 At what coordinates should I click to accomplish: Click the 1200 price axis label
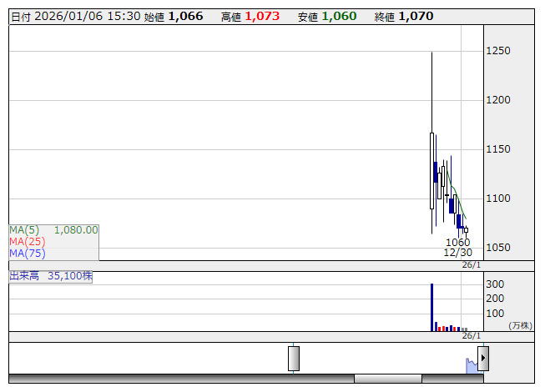pyautogui.click(x=498, y=100)
